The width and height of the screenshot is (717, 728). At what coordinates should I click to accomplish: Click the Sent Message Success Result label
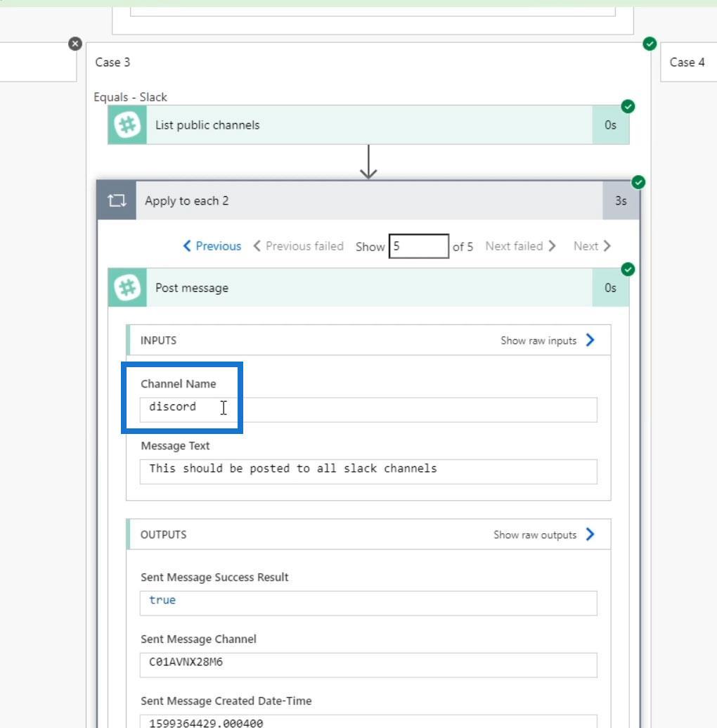(214, 577)
